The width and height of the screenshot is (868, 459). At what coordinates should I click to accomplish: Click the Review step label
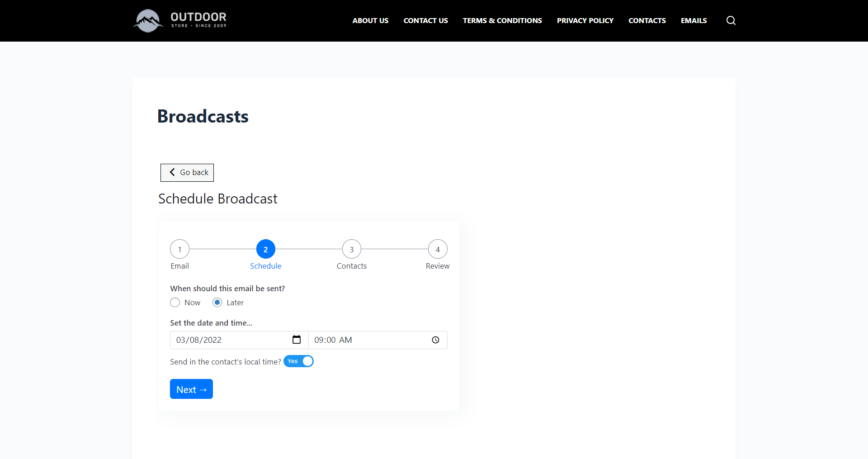coord(438,266)
